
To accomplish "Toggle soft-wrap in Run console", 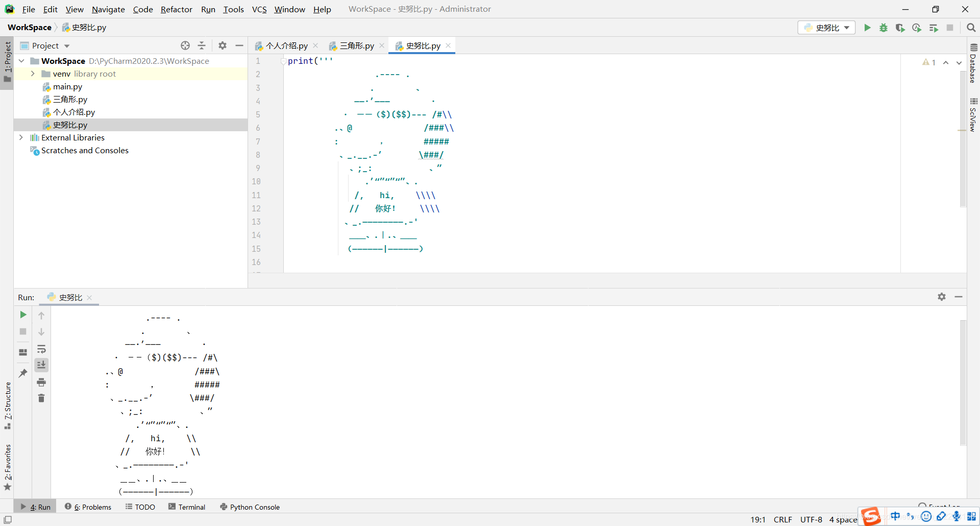I will click(x=41, y=349).
